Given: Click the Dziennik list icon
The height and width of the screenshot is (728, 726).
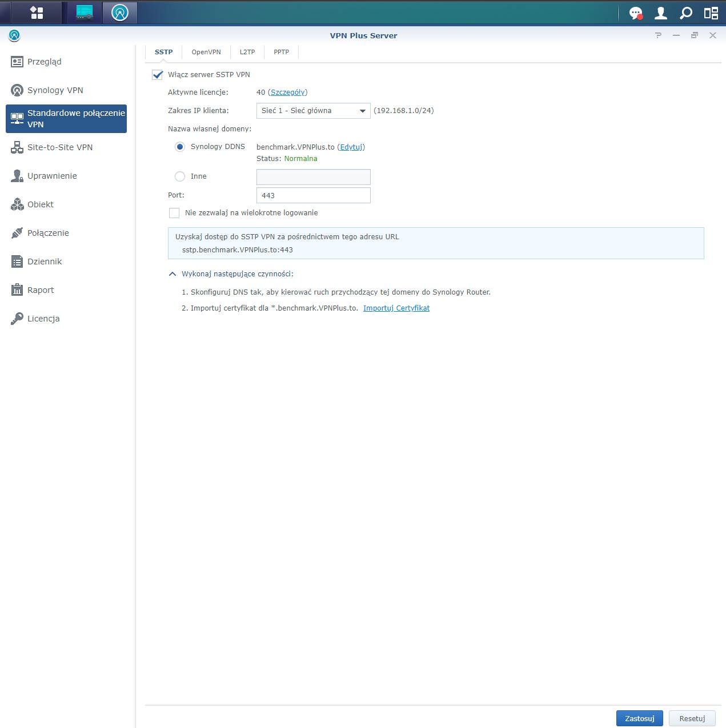Looking at the screenshot, I should (x=17, y=262).
